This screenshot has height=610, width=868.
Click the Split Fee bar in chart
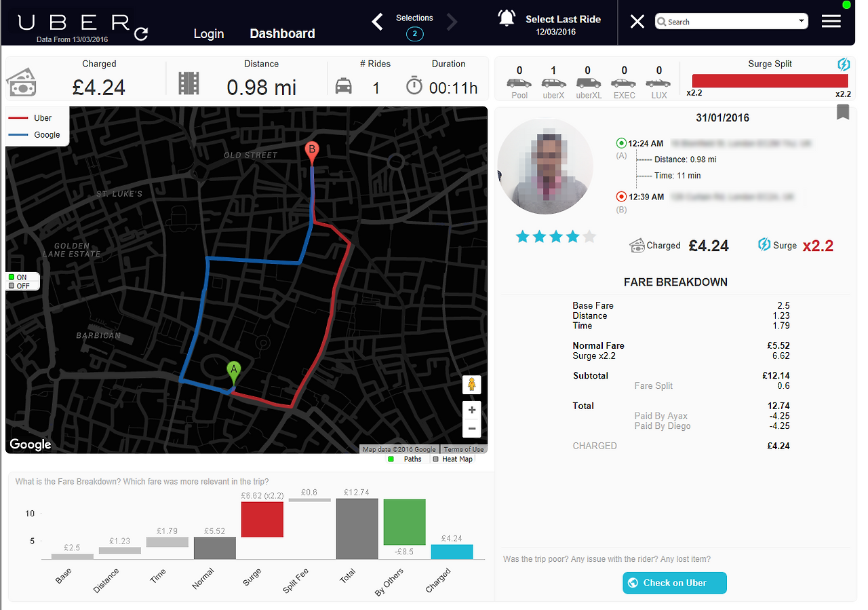(310, 500)
